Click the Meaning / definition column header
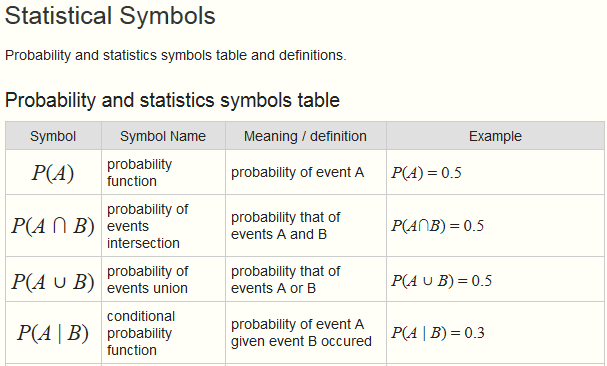This screenshot has height=366, width=607. click(x=305, y=136)
